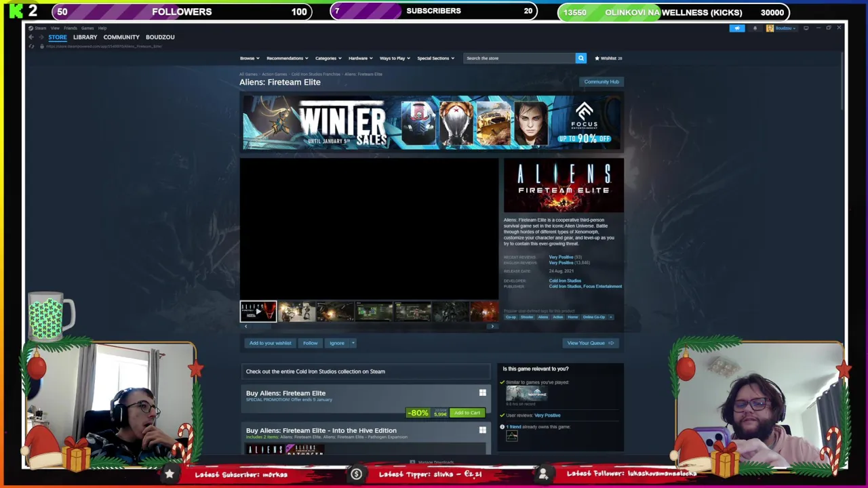Click the Ignore button

click(337, 343)
